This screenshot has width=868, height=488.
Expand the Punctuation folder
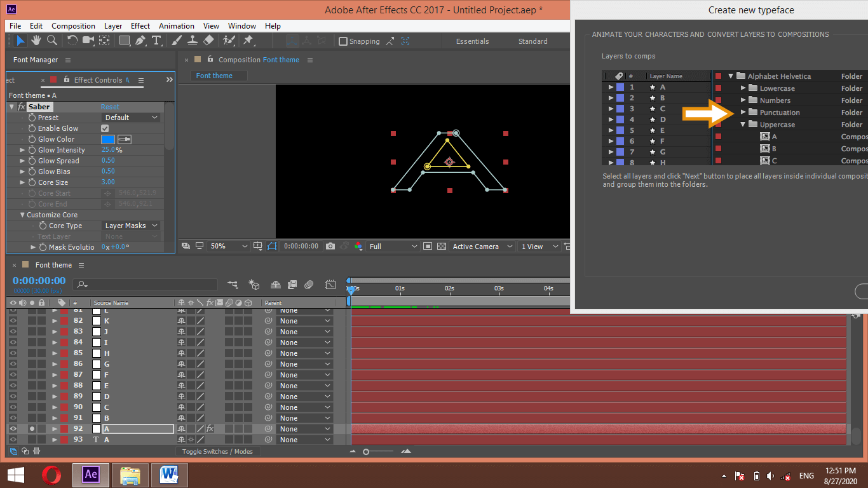743,112
